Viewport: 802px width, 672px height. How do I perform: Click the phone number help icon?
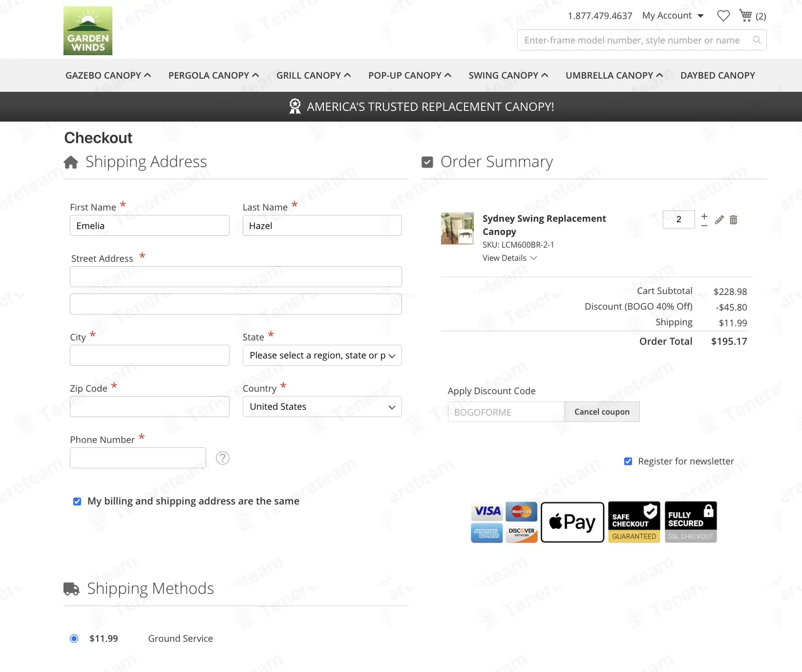(223, 458)
